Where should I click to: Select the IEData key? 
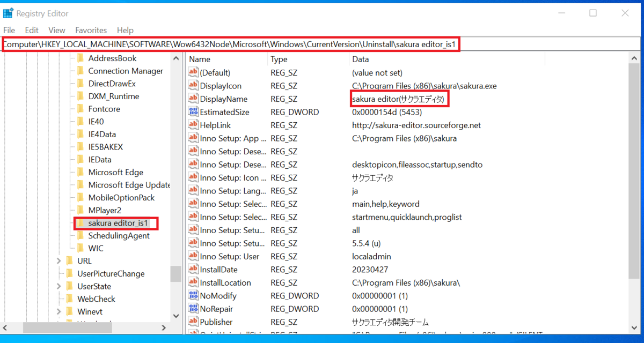coord(100,160)
